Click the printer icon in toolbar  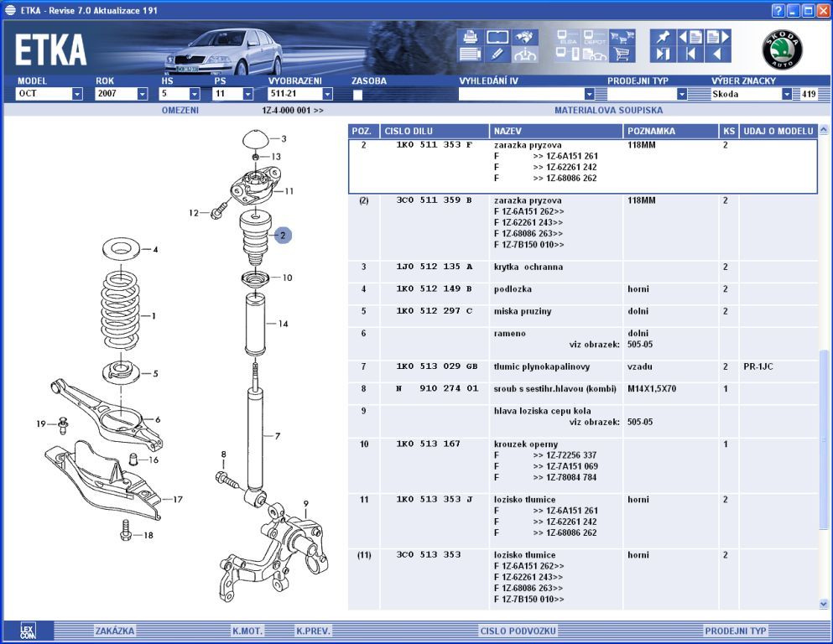(471, 37)
